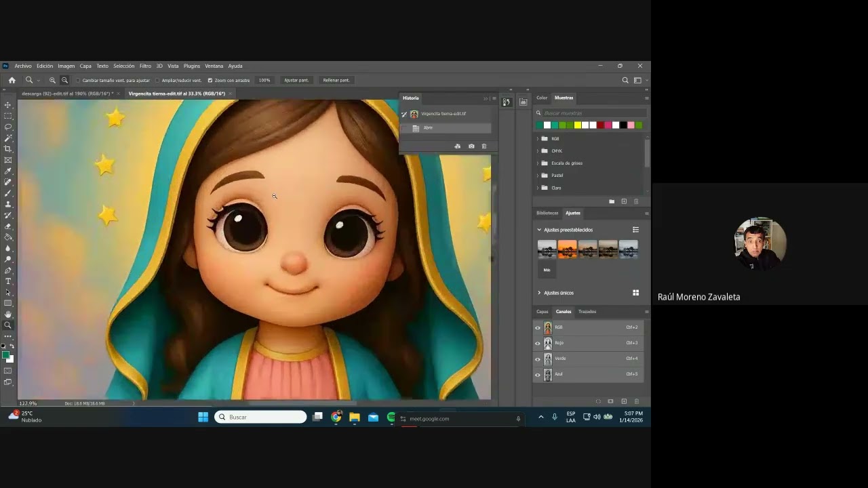
Task: Select the Type tool
Action: coord(8,281)
